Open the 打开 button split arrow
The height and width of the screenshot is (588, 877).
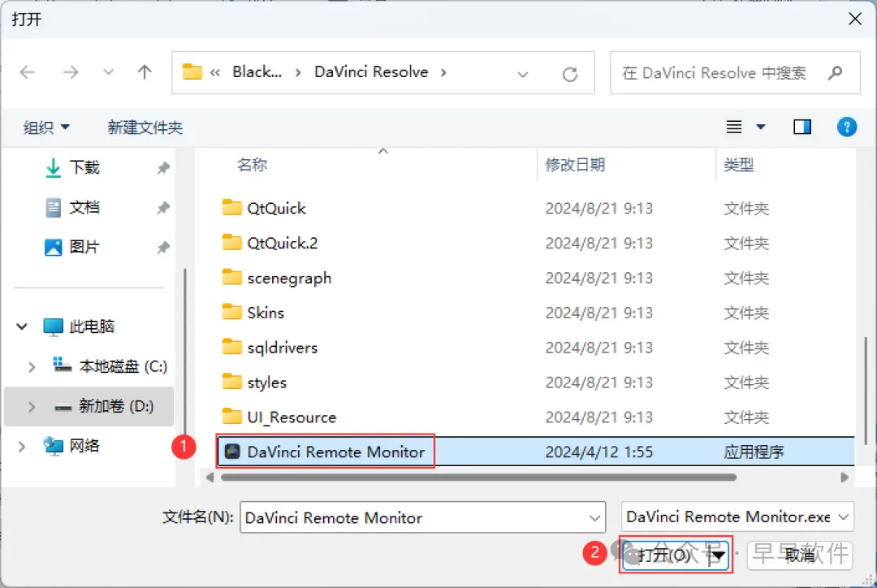click(x=719, y=555)
